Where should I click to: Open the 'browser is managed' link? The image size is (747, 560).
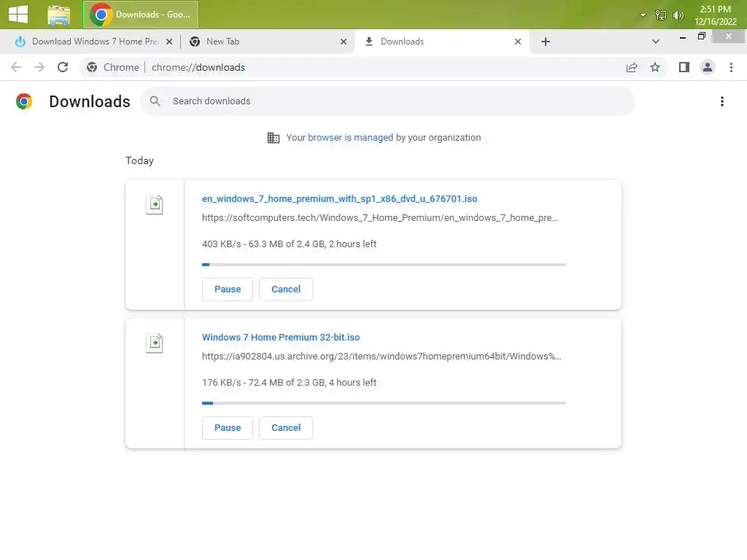[350, 138]
